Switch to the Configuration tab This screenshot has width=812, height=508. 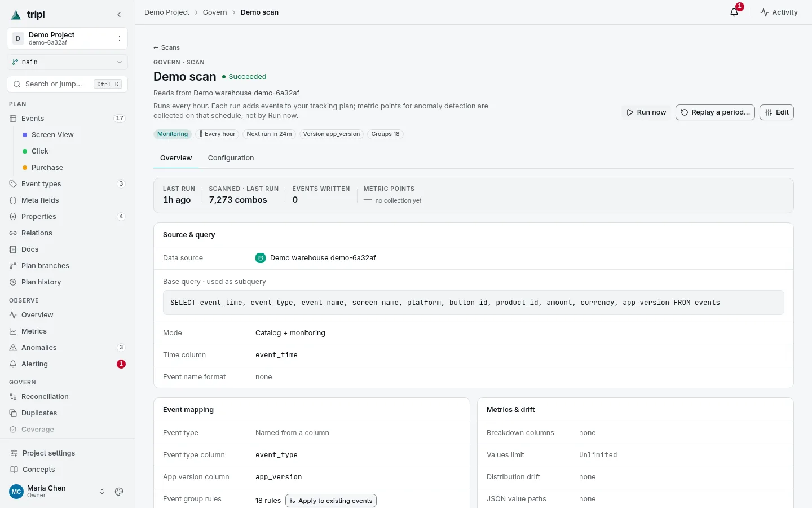coord(231,158)
